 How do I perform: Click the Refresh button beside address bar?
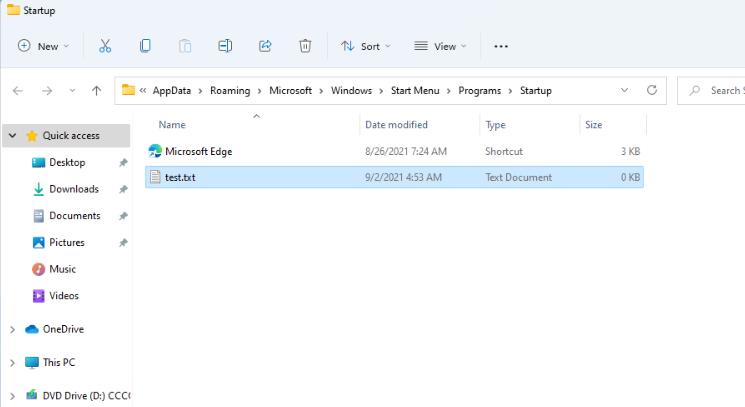pos(652,90)
